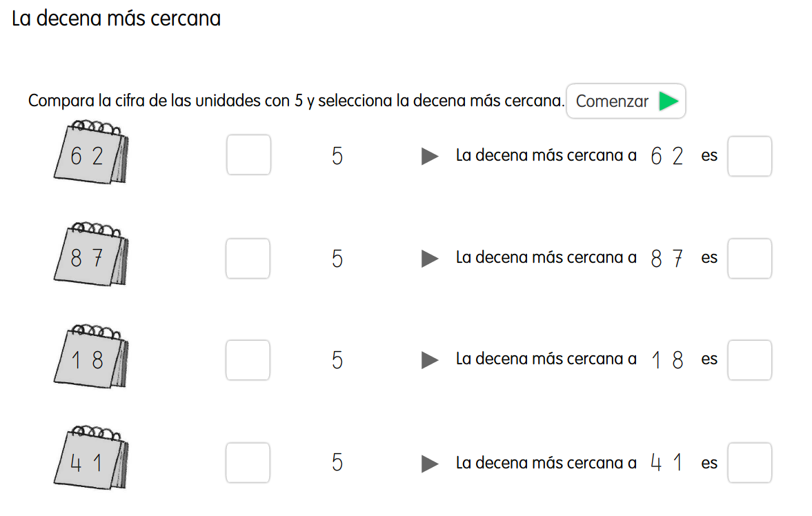Open the nearest-ten answer box for 18

coord(749,360)
